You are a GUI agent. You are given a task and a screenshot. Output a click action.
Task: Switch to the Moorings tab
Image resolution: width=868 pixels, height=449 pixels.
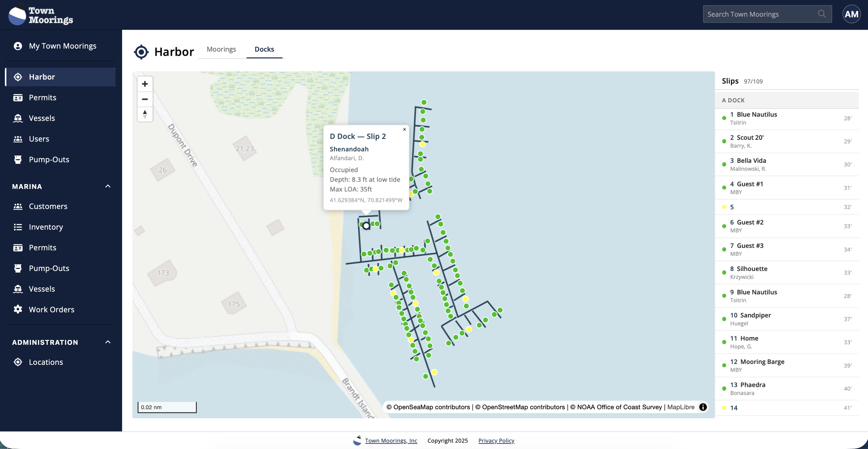(x=221, y=50)
